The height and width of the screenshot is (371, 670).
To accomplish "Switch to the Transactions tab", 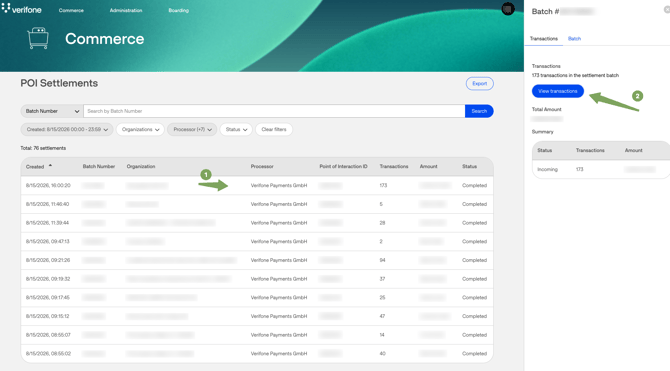I will [x=544, y=38].
